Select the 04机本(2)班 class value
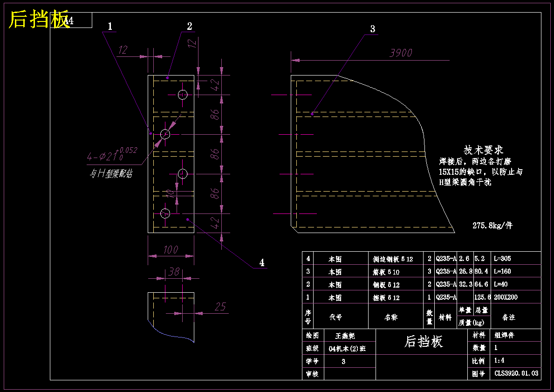 tap(347, 349)
